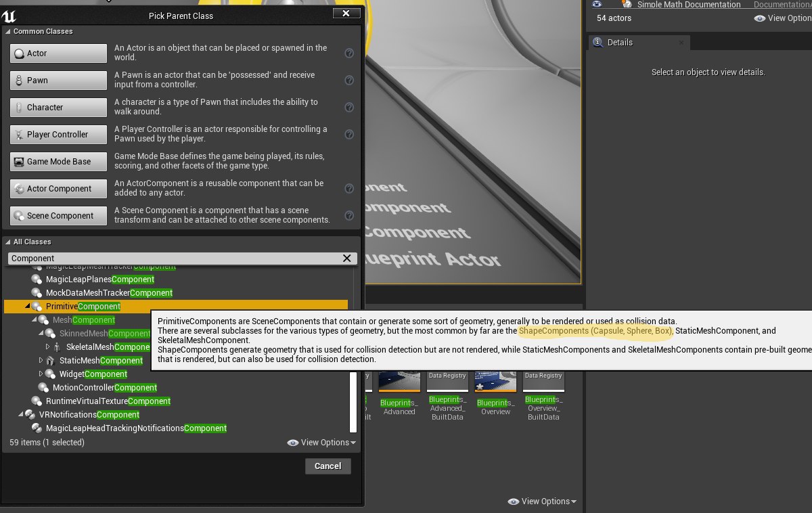
Task: Expand the WidgetComponent tree node
Action: click(41, 374)
